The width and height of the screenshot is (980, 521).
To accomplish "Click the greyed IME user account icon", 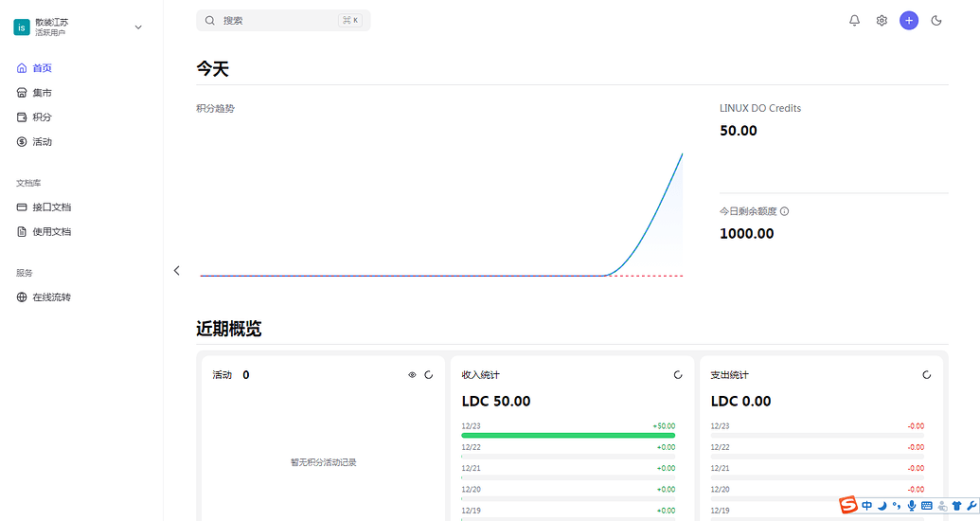I will click(942, 505).
